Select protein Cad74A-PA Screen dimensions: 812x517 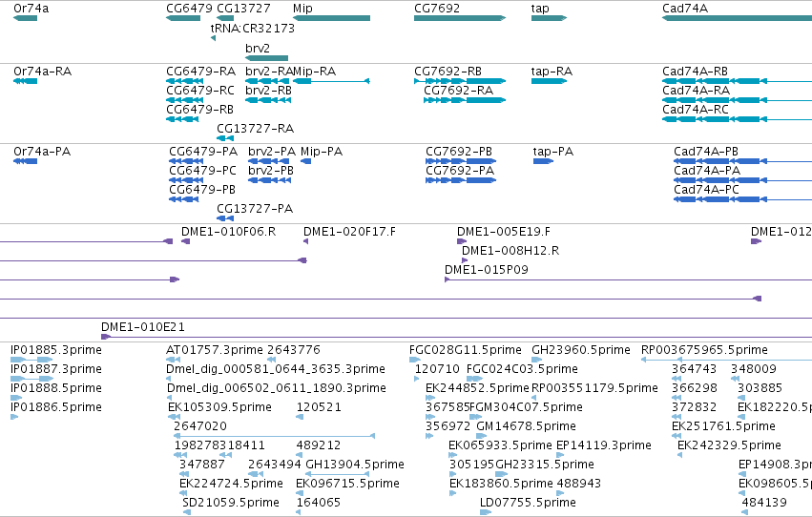(x=742, y=180)
